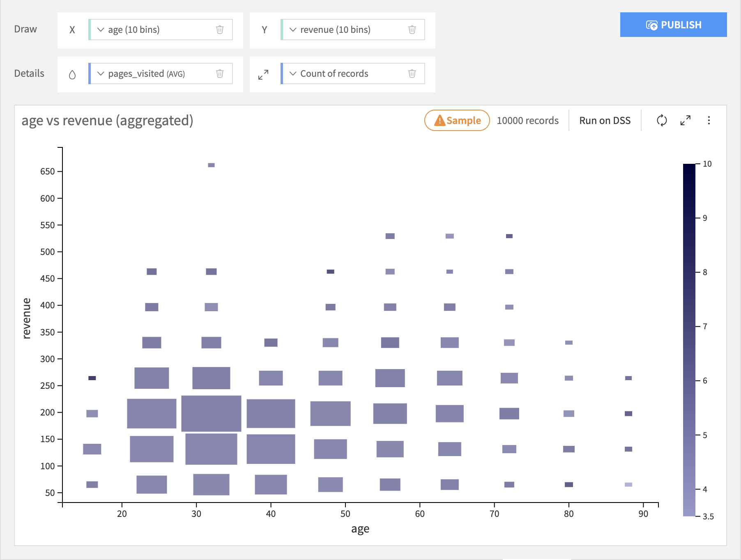
Task: Click the chart title 'age vs revenue (aggregated)'
Action: pos(108,120)
